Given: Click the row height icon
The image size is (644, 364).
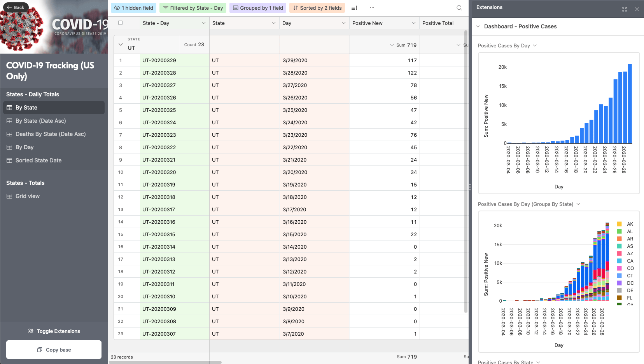Looking at the screenshot, I should [354, 8].
